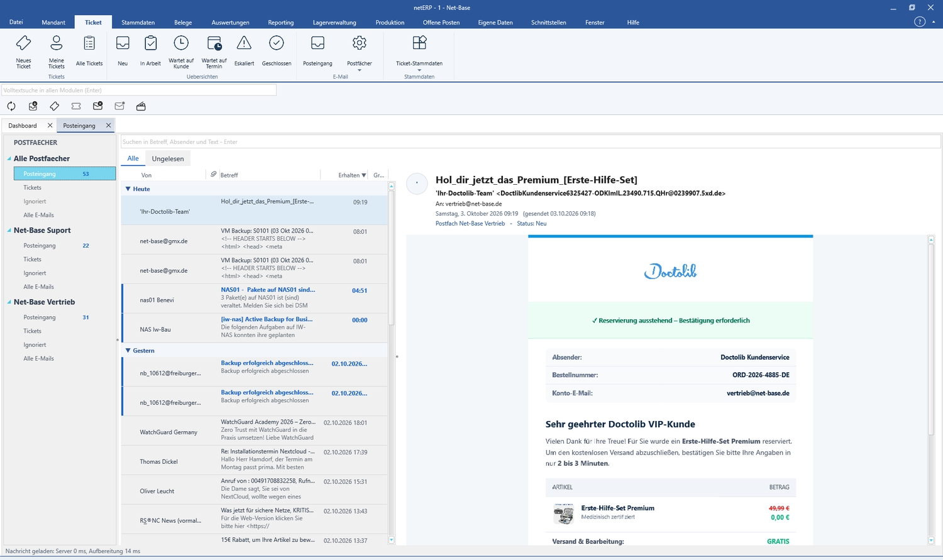Screen dimensions: 943x560
Task: Create a new ticket with Neues Ticket
Action: pyautogui.click(x=23, y=52)
